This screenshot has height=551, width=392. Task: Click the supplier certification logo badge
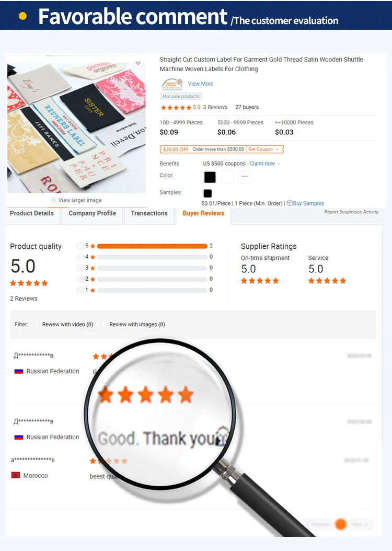pyautogui.click(x=172, y=84)
